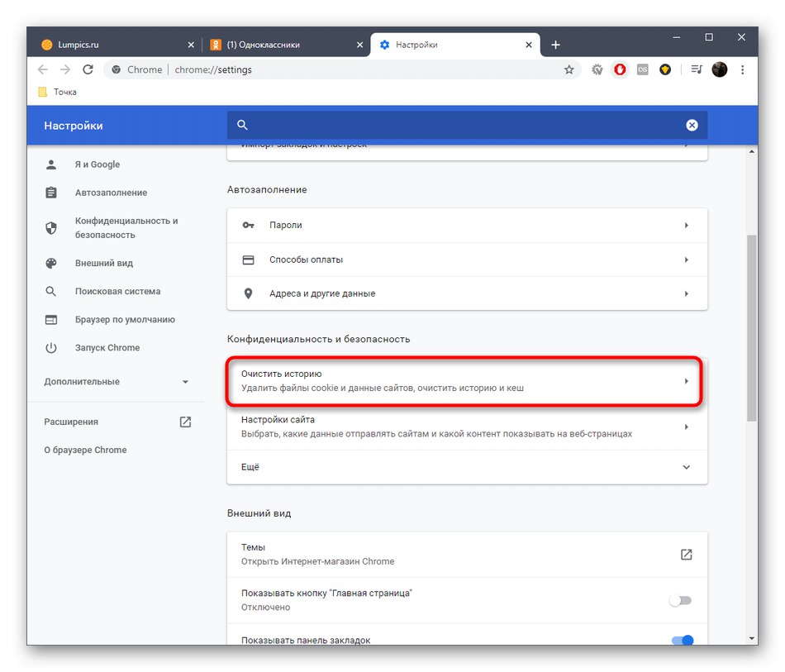This screenshot has width=785, height=672.
Task: Open the external-link icon in Темы row
Action: (x=686, y=555)
